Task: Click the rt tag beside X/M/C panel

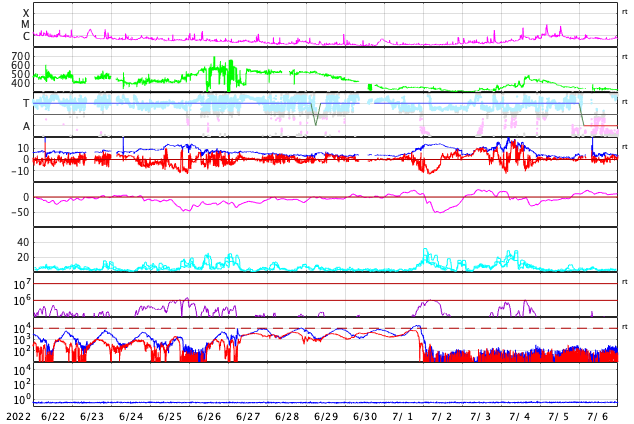Action: coord(625,12)
